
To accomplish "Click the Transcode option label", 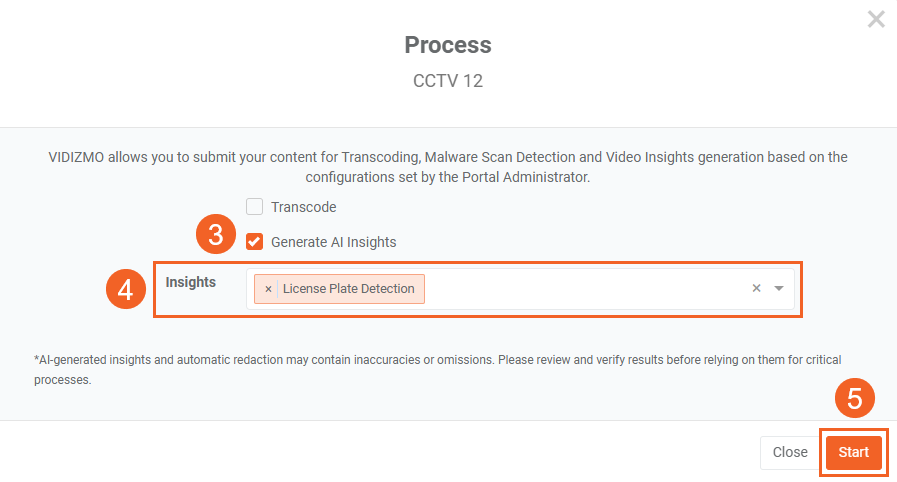I will click(303, 207).
